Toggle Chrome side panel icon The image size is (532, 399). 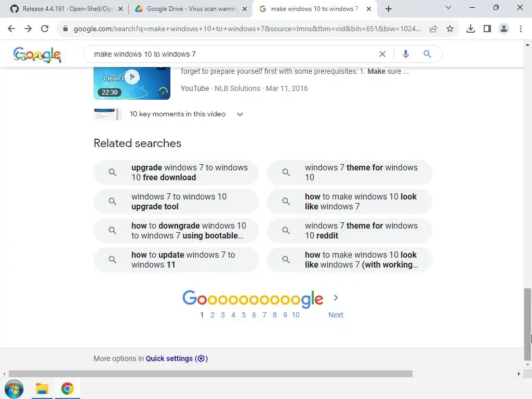487,29
